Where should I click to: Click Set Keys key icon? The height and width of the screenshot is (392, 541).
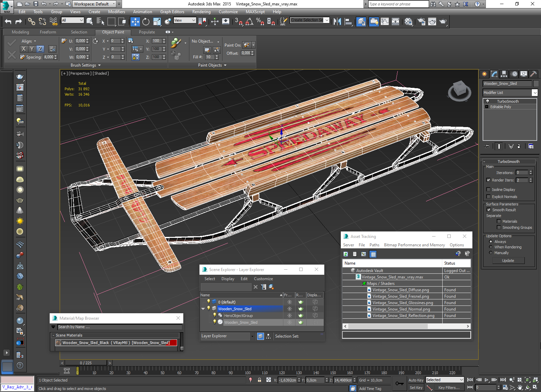(400, 384)
